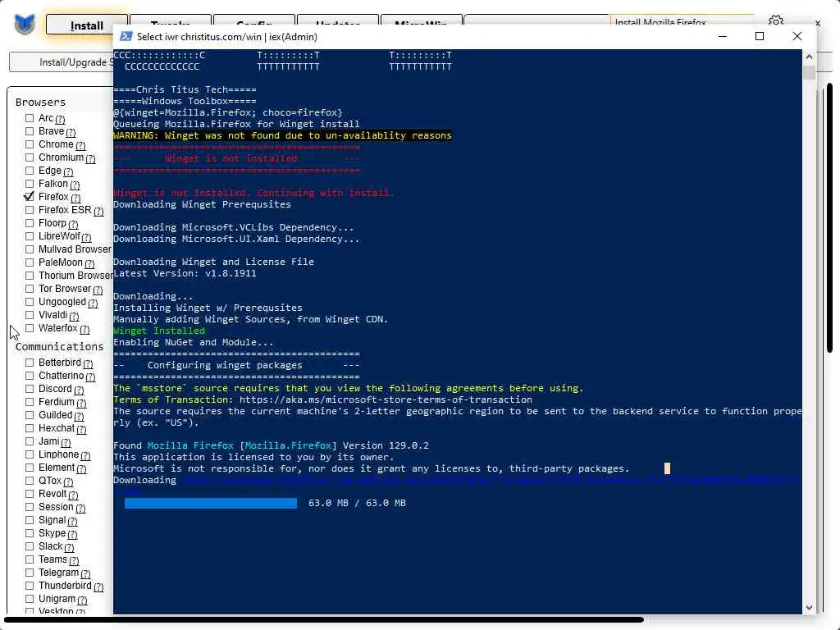
Task: Open help (?) for Tor Browser
Action: (x=98, y=290)
